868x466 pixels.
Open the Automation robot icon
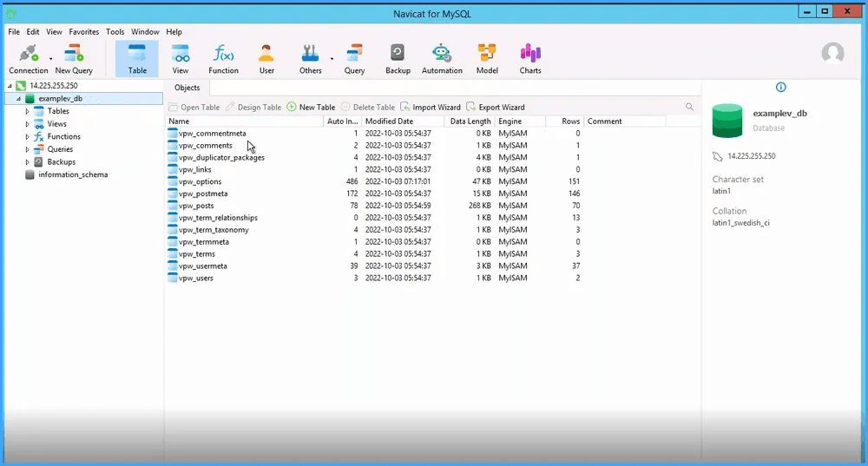[442, 59]
